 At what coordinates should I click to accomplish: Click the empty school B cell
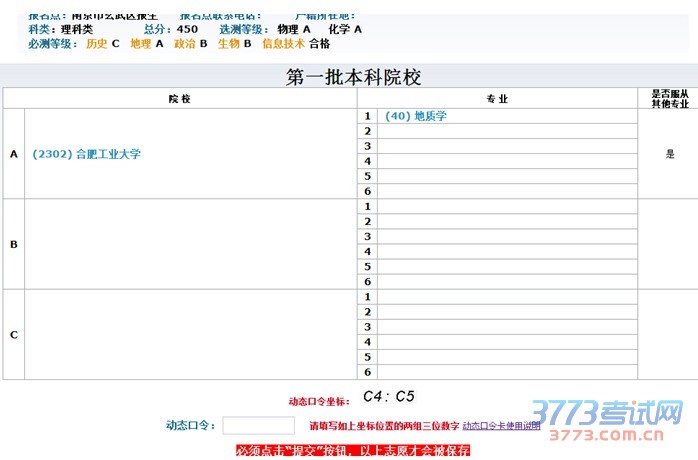click(190, 244)
